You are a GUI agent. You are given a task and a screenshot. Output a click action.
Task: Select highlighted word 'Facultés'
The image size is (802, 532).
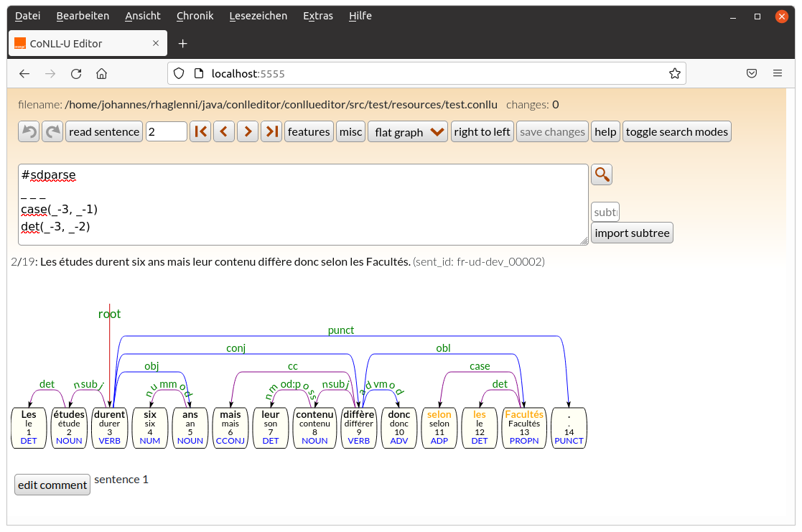pyautogui.click(x=524, y=428)
